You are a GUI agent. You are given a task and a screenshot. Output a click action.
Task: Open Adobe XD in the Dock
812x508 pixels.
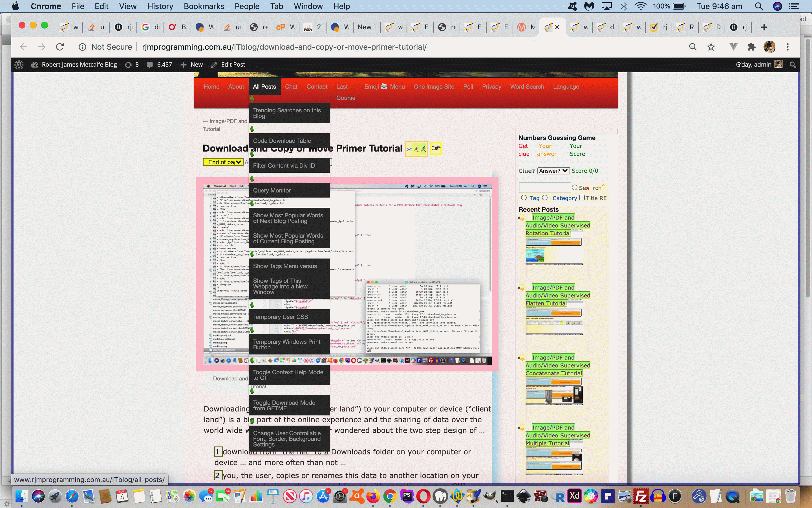coord(574,496)
